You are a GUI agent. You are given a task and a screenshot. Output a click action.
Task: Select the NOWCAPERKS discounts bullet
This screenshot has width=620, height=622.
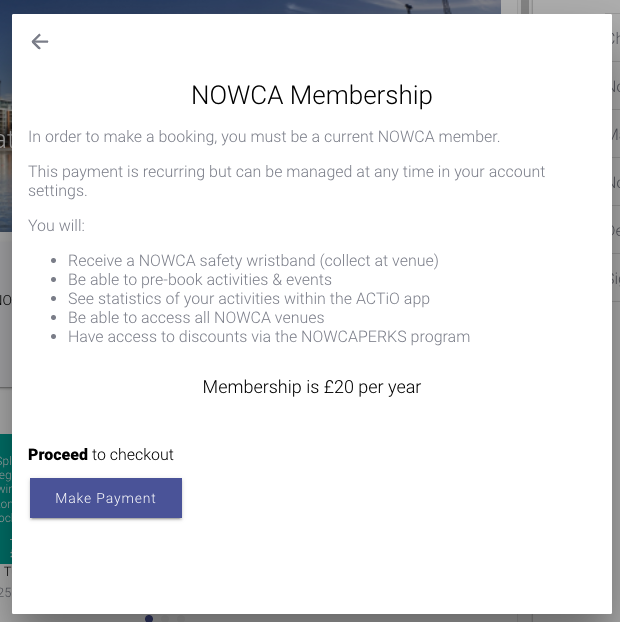[x=269, y=337]
